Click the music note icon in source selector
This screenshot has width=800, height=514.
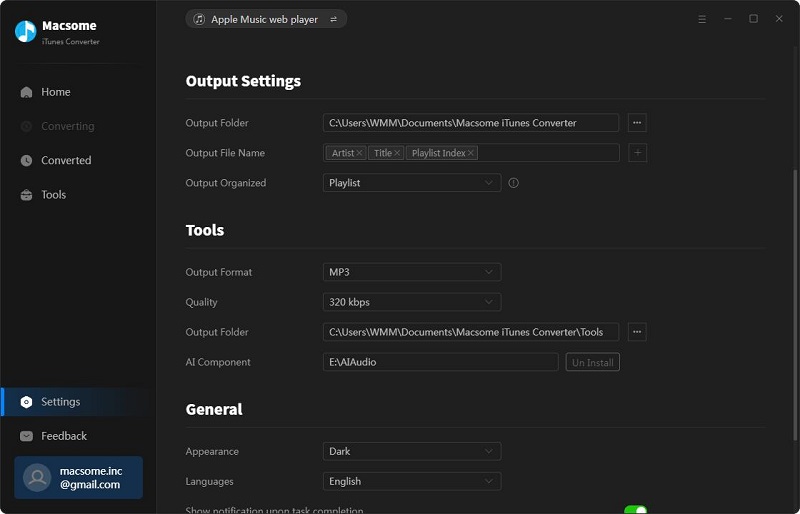pyautogui.click(x=199, y=19)
